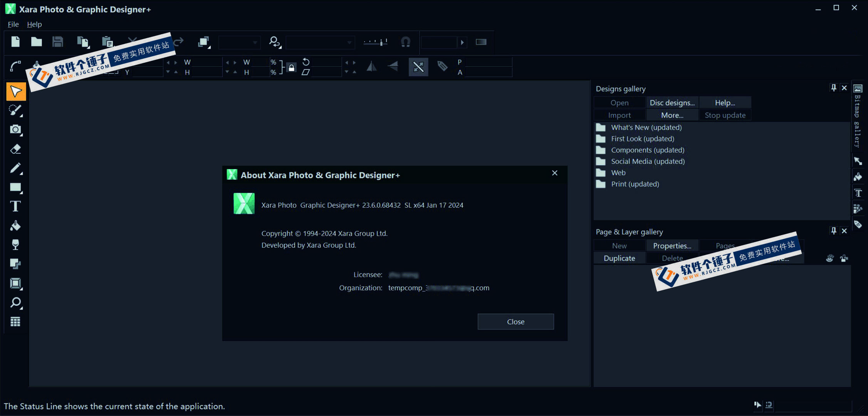Viewport: 868px width, 416px height.
Task: Select the Rectangle shape tool
Action: pyautogui.click(x=16, y=188)
